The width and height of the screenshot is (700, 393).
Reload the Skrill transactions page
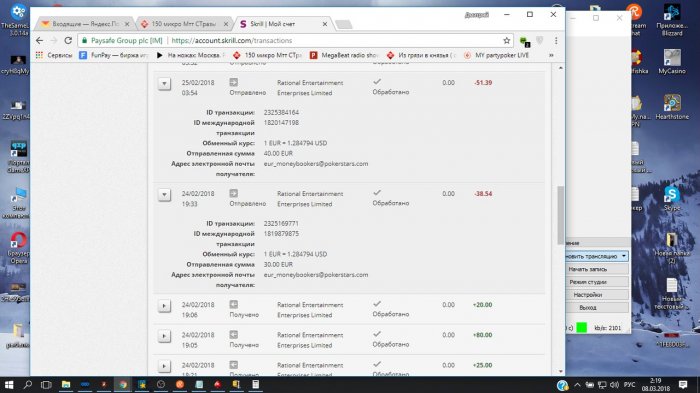(68, 41)
